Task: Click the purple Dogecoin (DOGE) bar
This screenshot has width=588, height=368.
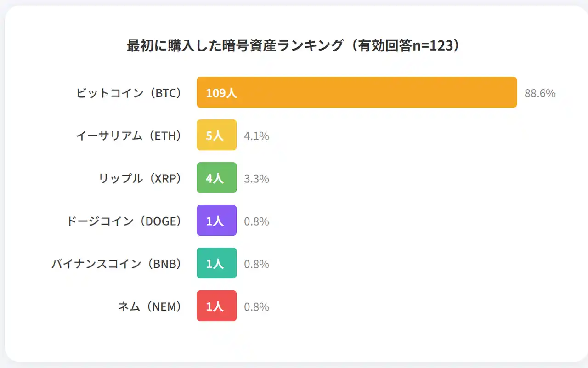Action: tap(216, 221)
